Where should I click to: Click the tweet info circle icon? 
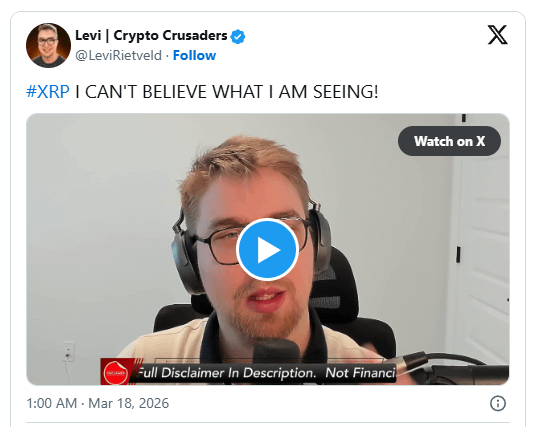pyautogui.click(x=498, y=403)
